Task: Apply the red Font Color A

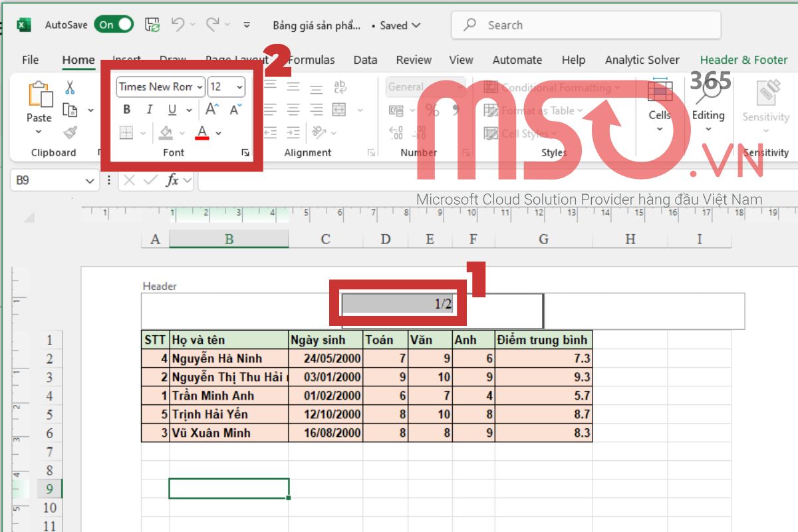Action: point(203,133)
